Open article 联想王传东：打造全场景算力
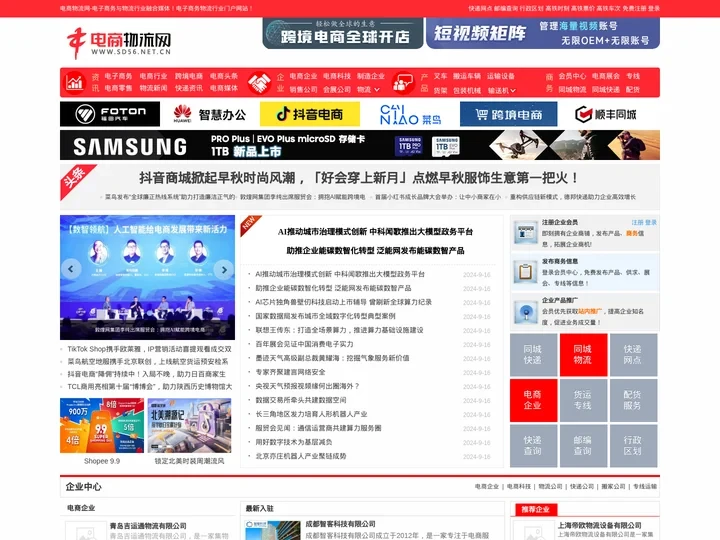Screen dimensions: 720x540 coord(339,330)
